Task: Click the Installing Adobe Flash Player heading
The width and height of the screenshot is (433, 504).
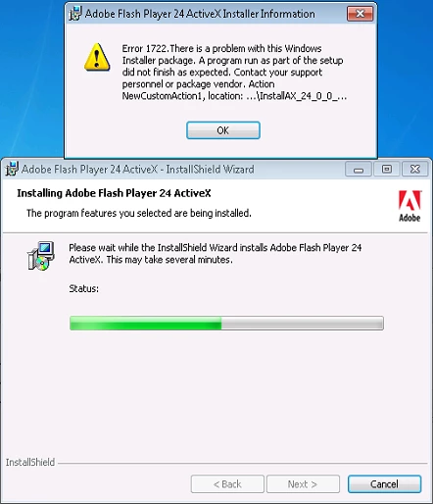Action: click(114, 193)
